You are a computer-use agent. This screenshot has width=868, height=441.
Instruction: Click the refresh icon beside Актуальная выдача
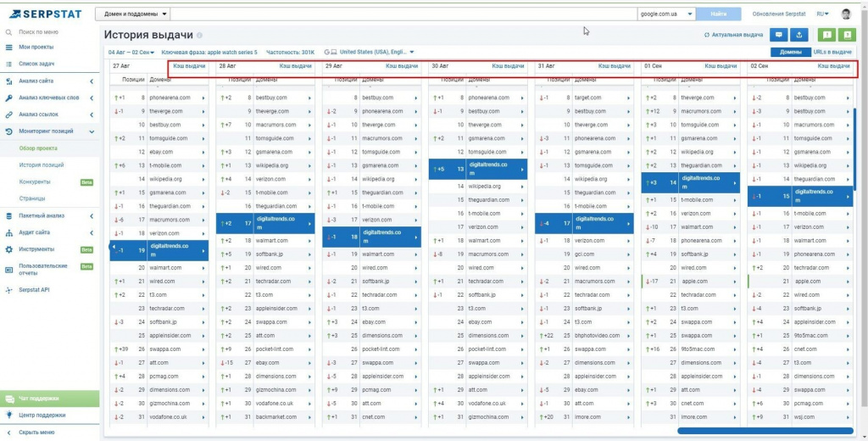click(707, 35)
